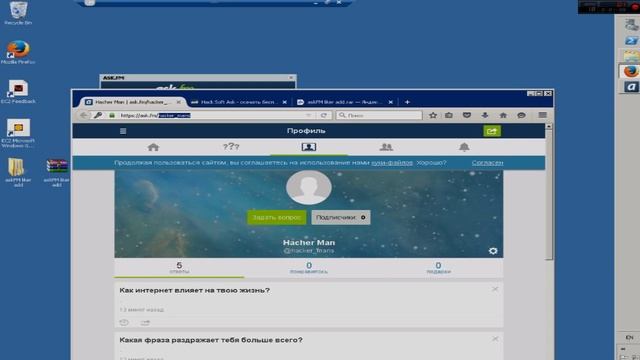Image resolution: width=640 pixels, height=360 pixels.
Task: Close the ASKFM window behind the browser
Action: pyautogui.click(x=291, y=77)
